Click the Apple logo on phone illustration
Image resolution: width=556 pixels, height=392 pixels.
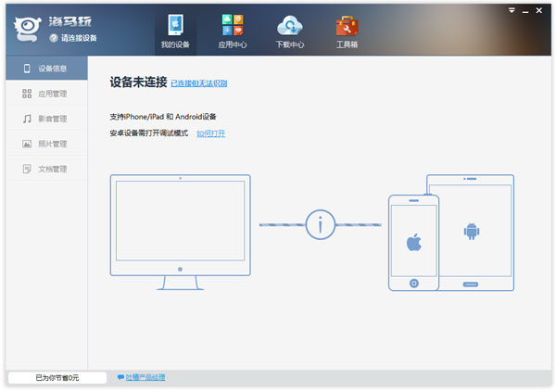[414, 242]
